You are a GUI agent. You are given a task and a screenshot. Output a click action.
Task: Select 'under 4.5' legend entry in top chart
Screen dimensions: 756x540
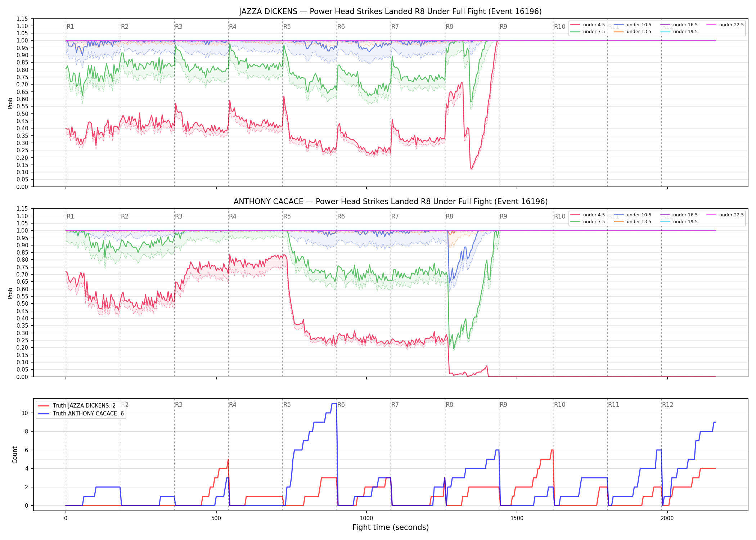tap(588, 25)
